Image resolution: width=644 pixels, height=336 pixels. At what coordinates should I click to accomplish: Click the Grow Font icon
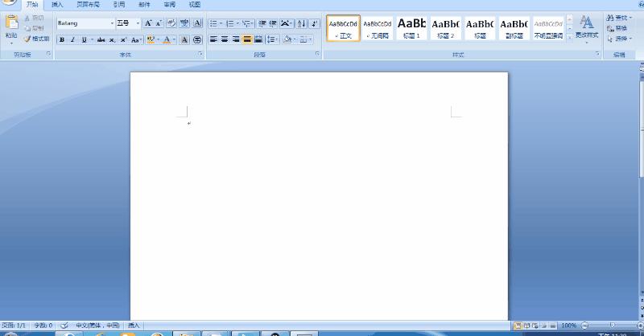pyautogui.click(x=148, y=23)
